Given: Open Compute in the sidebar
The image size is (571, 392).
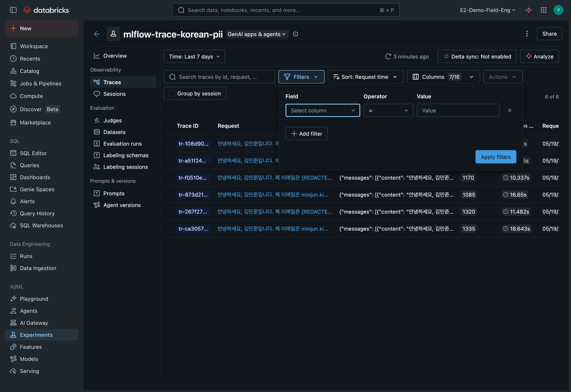Looking at the screenshot, I should tap(41, 96).
